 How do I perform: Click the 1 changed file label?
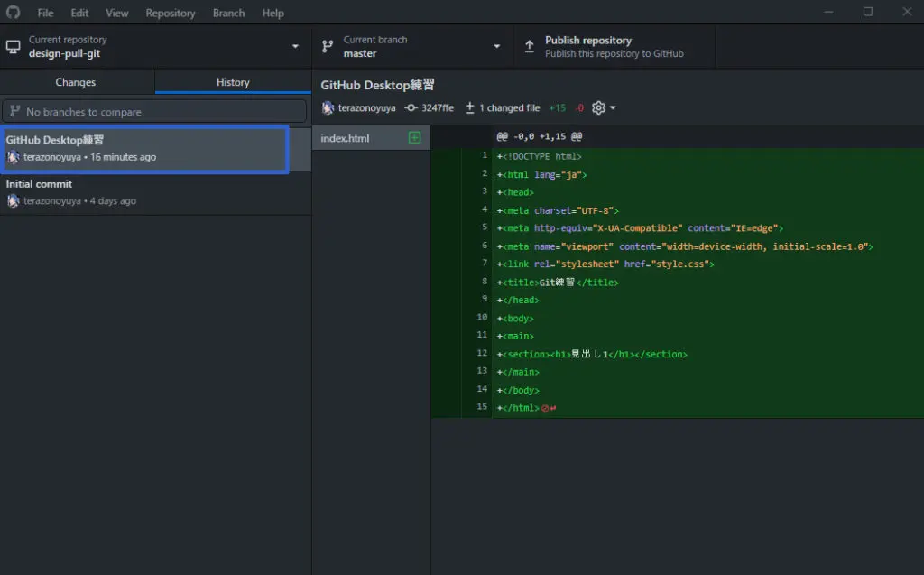[x=509, y=108]
